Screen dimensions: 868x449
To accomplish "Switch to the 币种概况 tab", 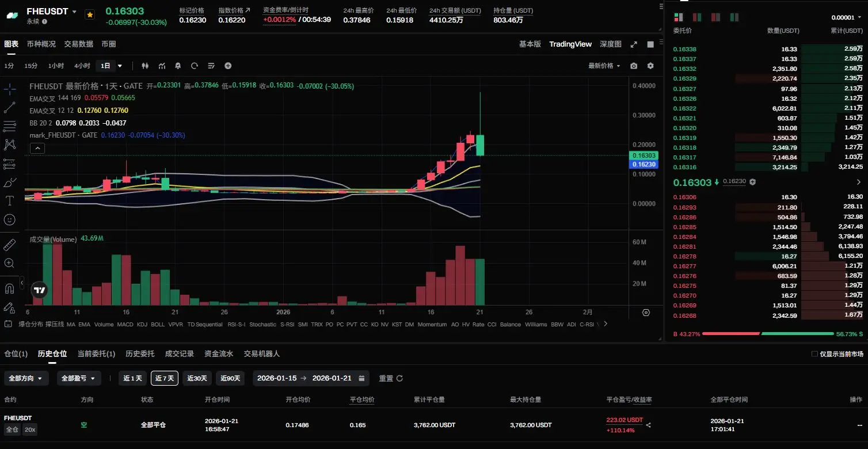I will 41,44.
